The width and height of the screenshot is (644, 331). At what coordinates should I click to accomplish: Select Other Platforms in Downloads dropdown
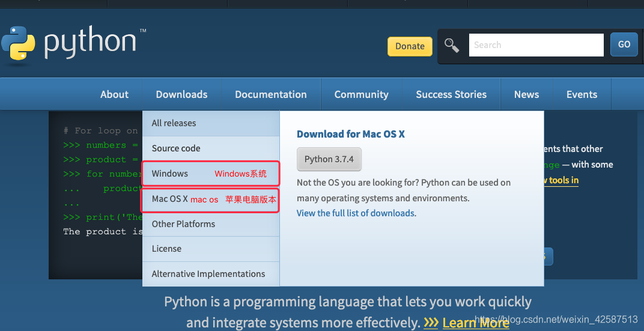[211, 224]
